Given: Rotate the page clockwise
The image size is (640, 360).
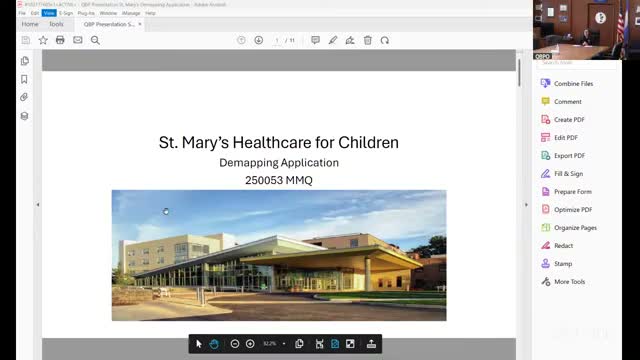Looking at the screenshot, I should 384,40.
